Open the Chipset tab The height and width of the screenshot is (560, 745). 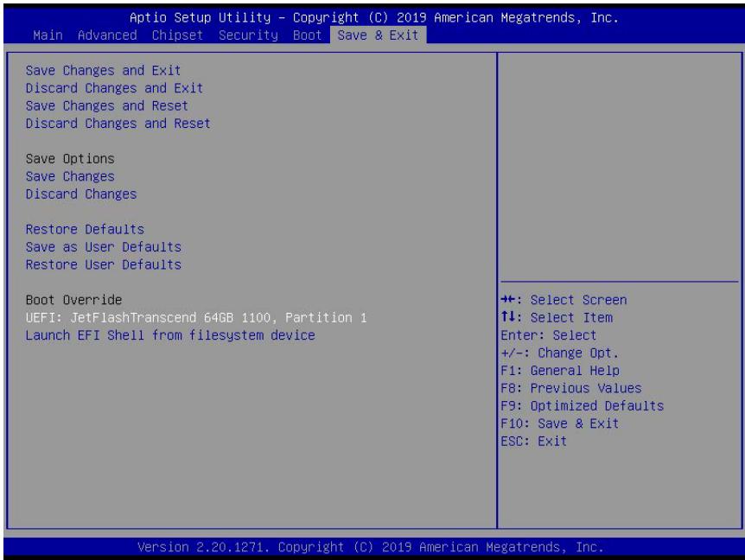click(x=177, y=35)
